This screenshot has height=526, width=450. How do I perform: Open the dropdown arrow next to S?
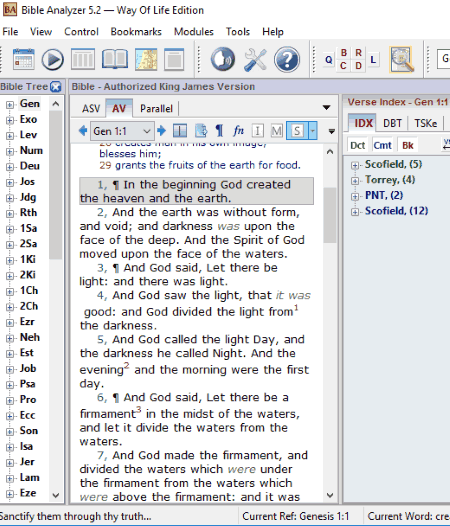(x=312, y=130)
